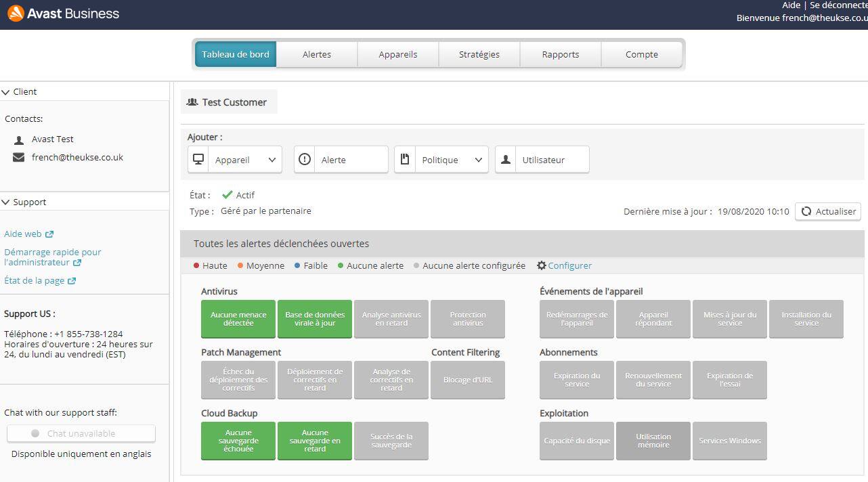Click the monitor icon in Appareil add button

(198, 160)
